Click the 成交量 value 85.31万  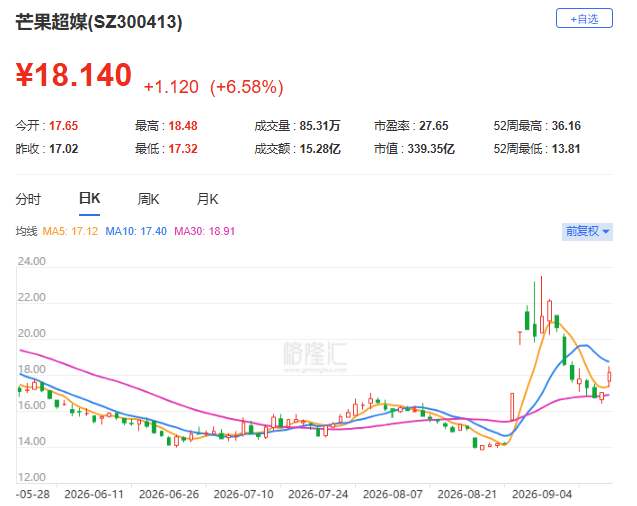pyautogui.click(x=320, y=126)
